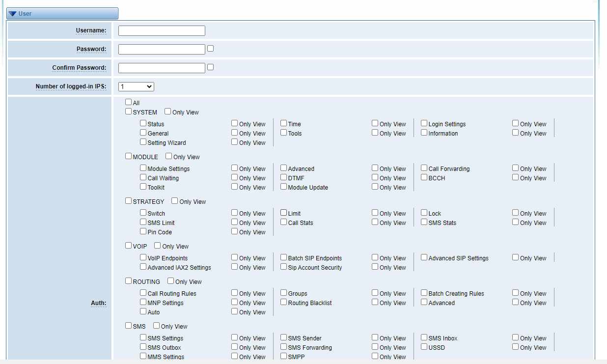Tick the DTMF permission checkbox
This screenshot has width=607, height=364.
283,177
